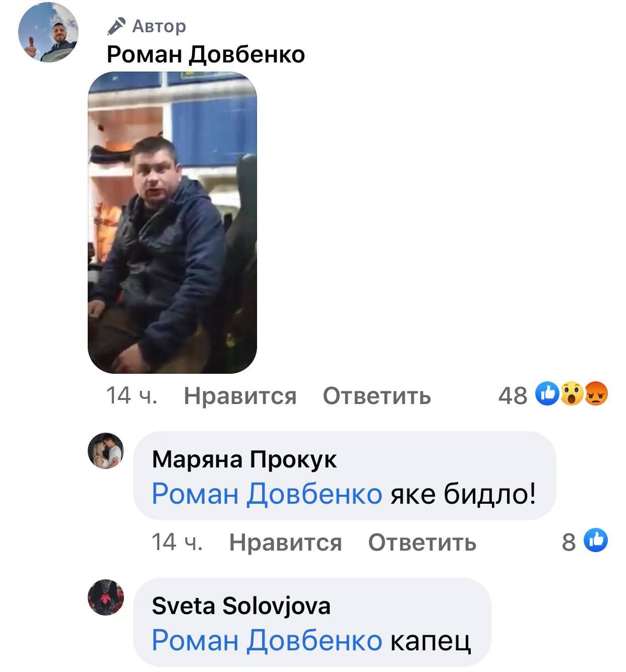This screenshot has height=672, width=626.
Task: Reply to Маряна Прокук via Ответить
Action: coord(422,543)
